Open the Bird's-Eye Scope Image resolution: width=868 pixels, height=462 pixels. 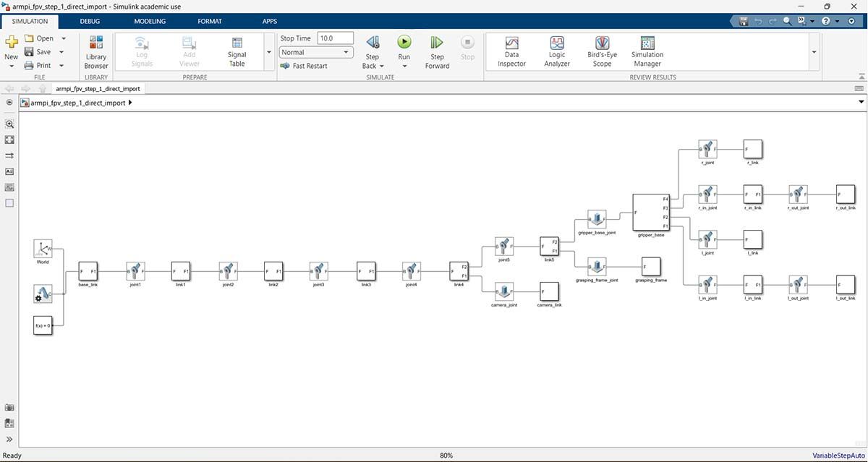point(602,51)
